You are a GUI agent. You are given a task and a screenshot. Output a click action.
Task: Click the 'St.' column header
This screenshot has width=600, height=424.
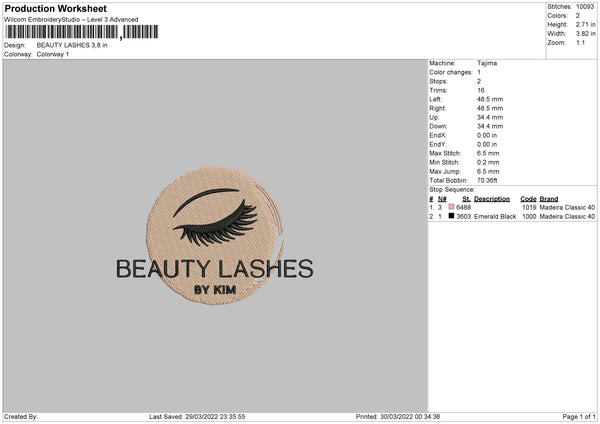[466, 199]
